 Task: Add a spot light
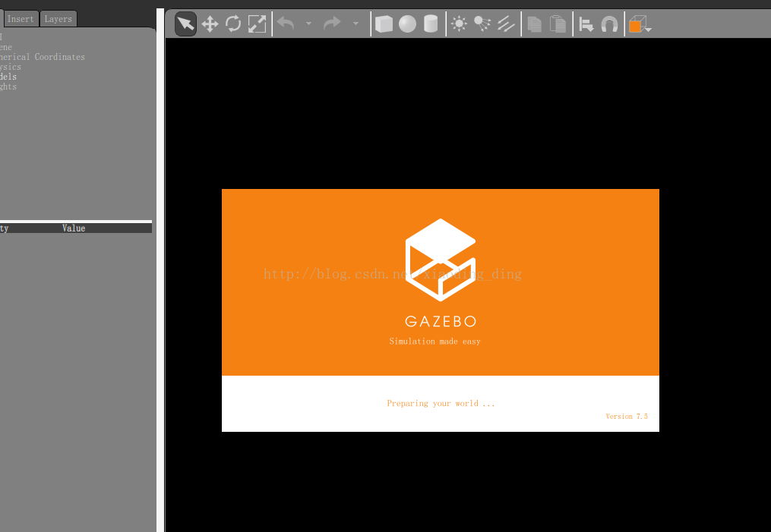pyautogui.click(x=482, y=24)
